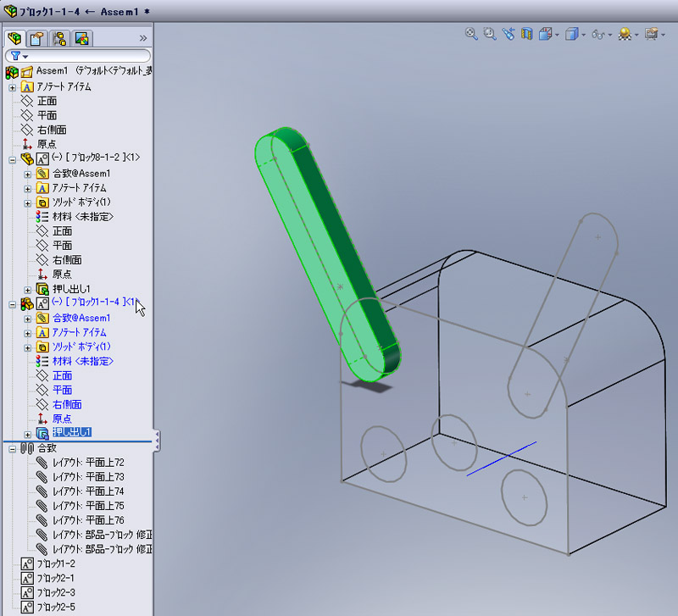Open the tree filter funnel dropdown
The image size is (678, 616).
tap(19, 56)
